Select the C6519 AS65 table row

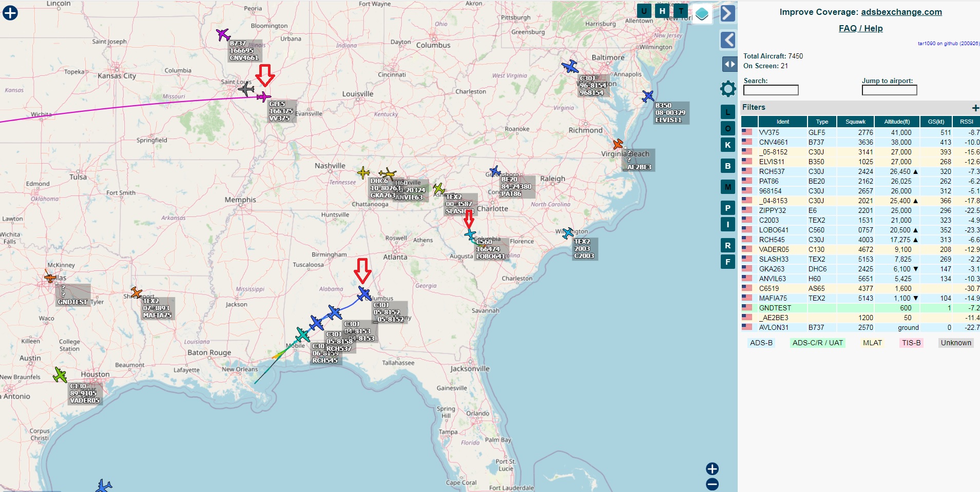pyautogui.click(x=860, y=288)
